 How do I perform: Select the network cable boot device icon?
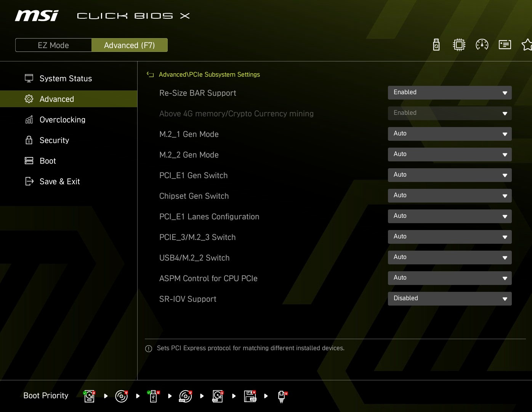282,397
